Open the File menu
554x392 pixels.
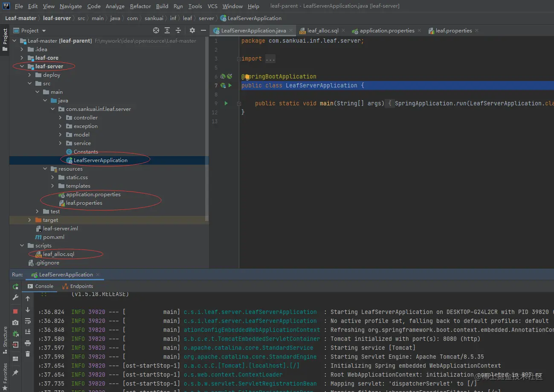(19, 6)
